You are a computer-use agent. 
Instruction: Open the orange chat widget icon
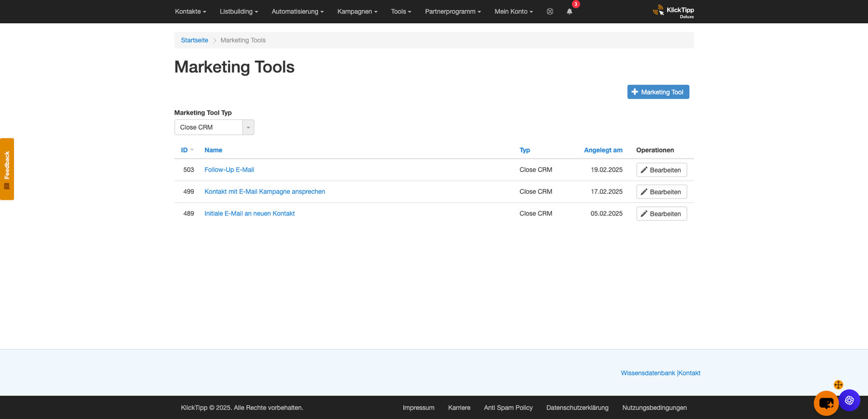click(826, 403)
